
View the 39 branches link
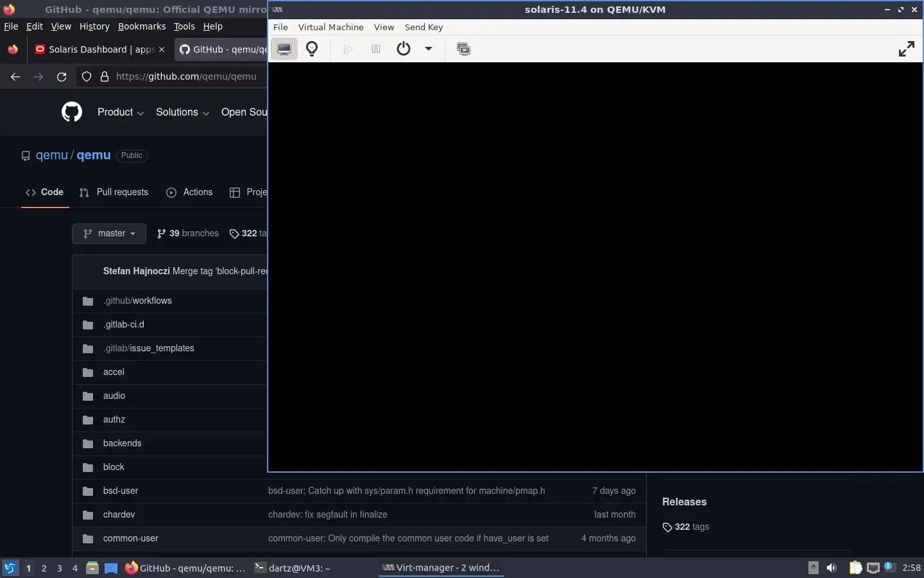click(x=188, y=233)
